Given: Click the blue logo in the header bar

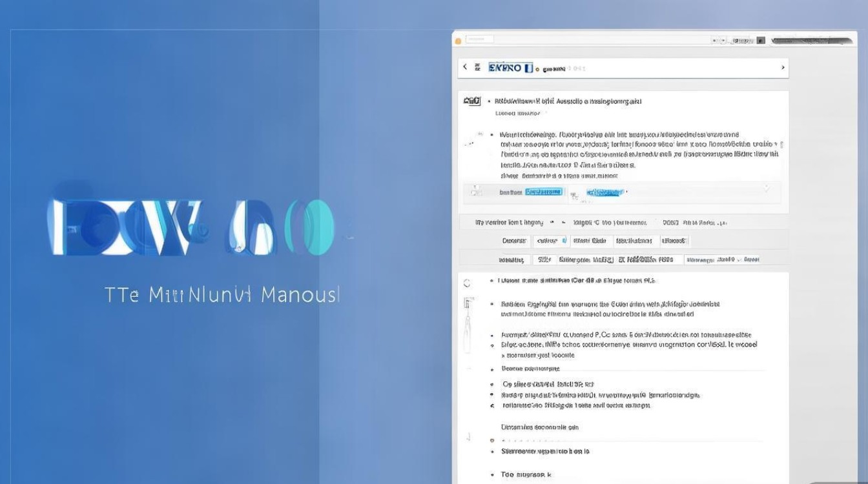Looking at the screenshot, I should click(510, 67).
